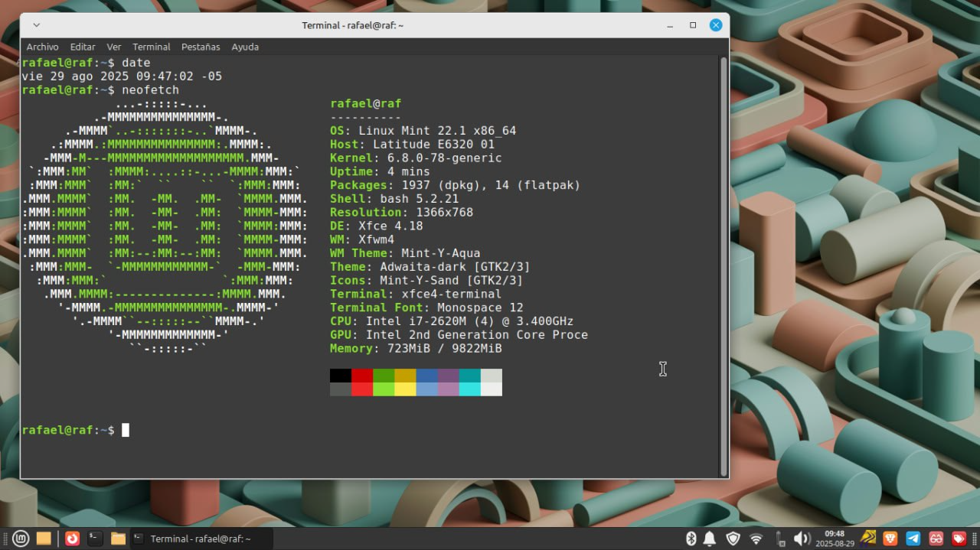The image size is (980, 550).
Task: Launch terminal from the panel launcher
Action: tap(94, 539)
